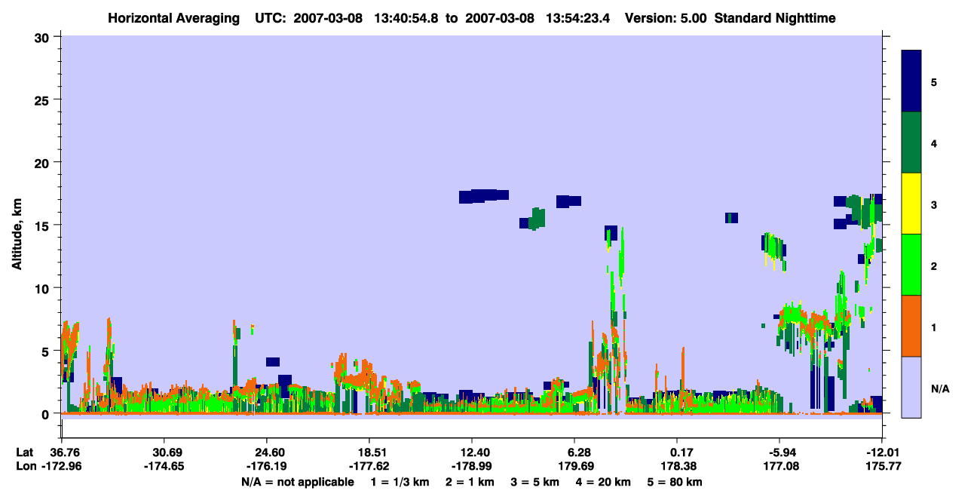980x503 pixels.
Task: Click the long dark blue layer near 17 km
Action: point(484,196)
